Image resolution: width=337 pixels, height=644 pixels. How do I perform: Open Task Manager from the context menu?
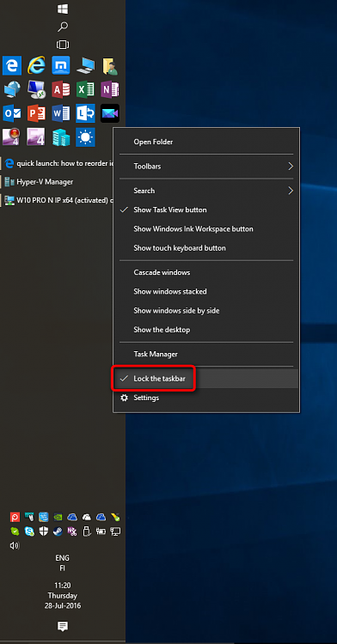205,354
